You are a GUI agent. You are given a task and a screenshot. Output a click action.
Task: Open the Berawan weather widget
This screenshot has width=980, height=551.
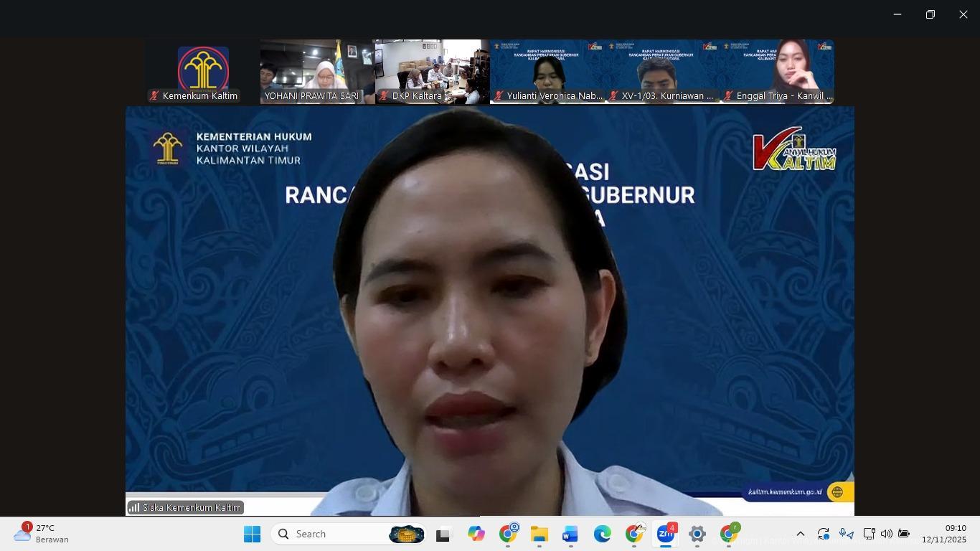(43, 534)
